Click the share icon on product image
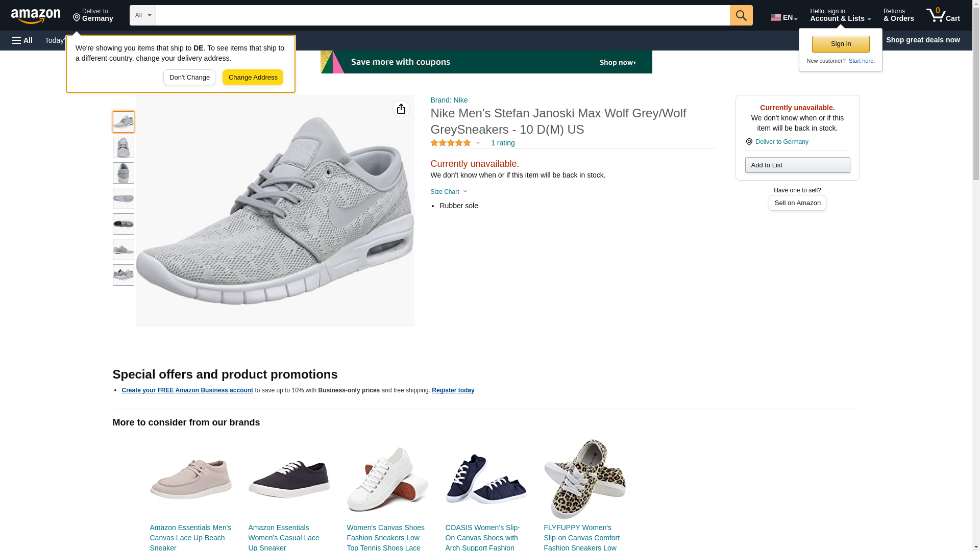Screen dimensions: 980x551 pos(401,109)
